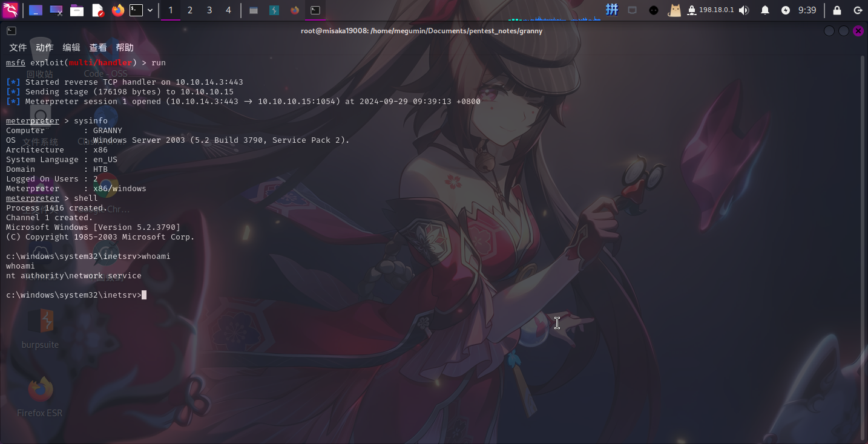Click the network ethernet tray icon

pos(633,10)
